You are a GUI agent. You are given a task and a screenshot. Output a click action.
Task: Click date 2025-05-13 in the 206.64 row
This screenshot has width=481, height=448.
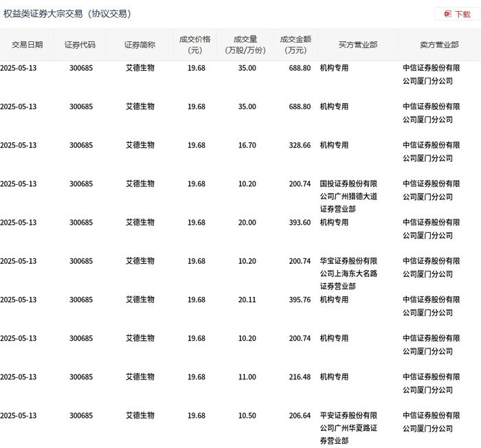pos(19,416)
